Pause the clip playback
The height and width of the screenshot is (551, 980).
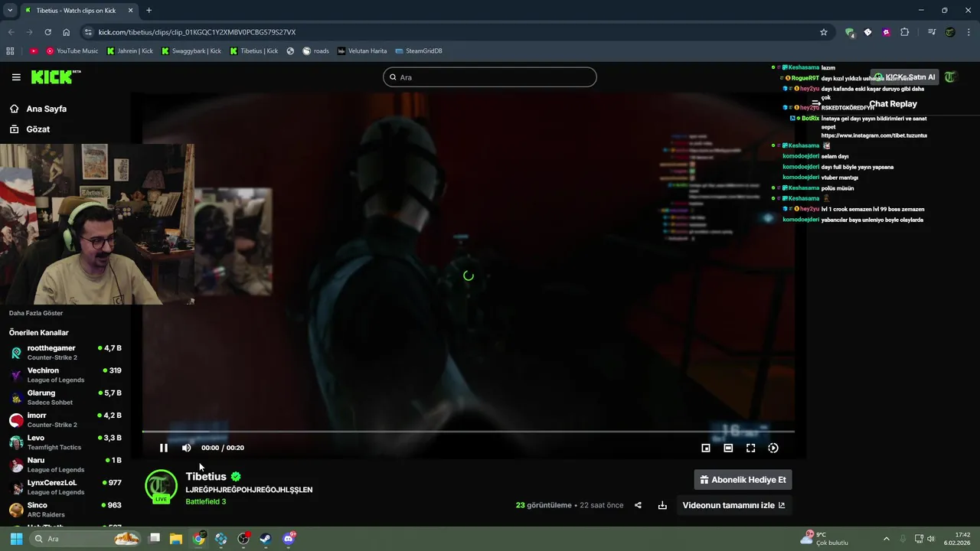pyautogui.click(x=163, y=448)
